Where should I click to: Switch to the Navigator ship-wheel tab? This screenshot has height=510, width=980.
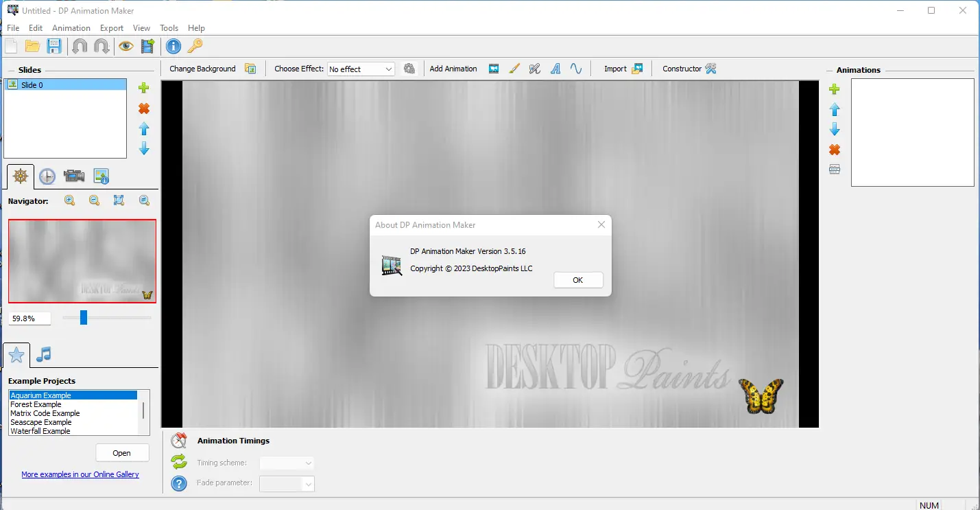[x=21, y=176]
